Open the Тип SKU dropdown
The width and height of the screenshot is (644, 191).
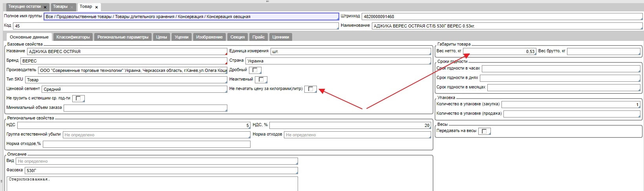pos(126,80)
